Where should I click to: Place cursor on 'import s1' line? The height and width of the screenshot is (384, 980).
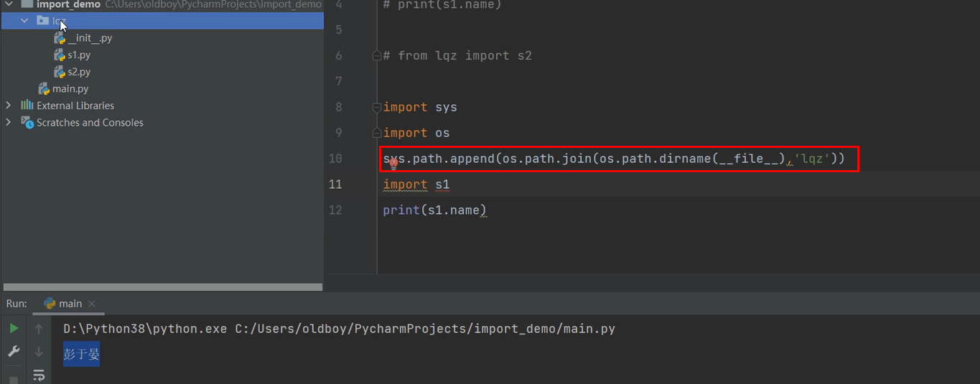pos(416,184)
